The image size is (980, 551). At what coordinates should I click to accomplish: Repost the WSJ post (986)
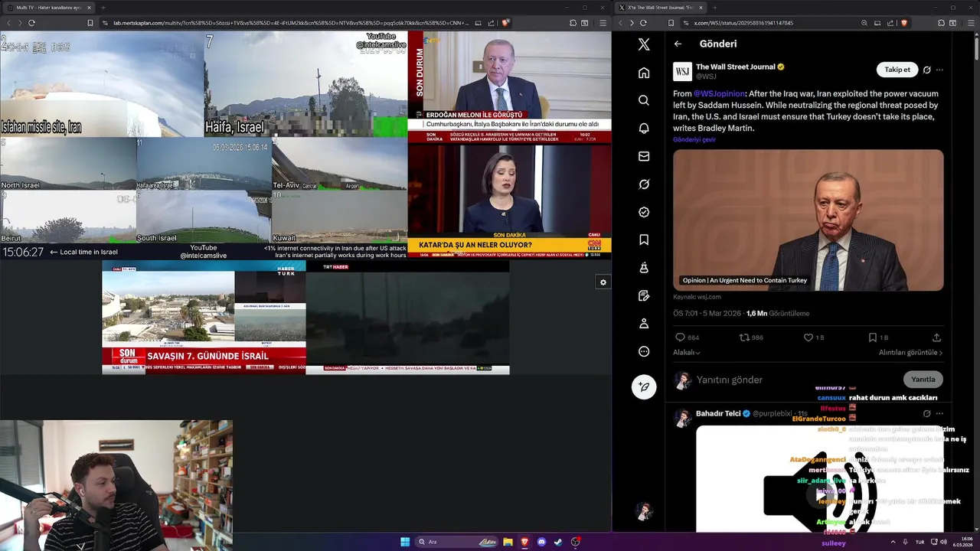point(751,337)
